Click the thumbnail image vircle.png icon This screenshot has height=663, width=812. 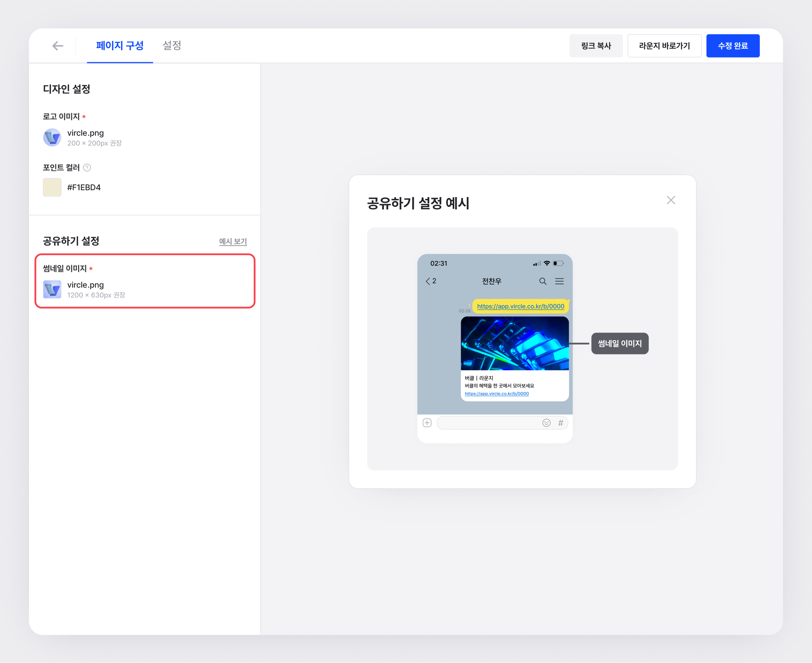pos(52,290)
